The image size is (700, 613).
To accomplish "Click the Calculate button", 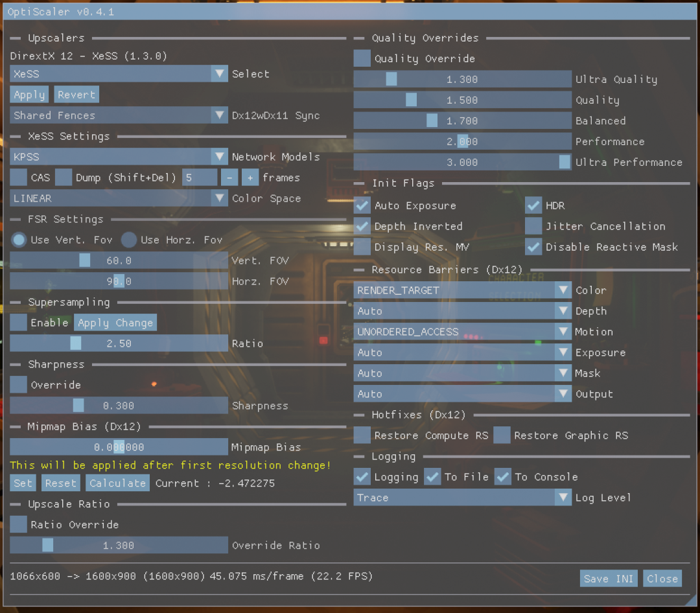I will click(x=117, y=483).
